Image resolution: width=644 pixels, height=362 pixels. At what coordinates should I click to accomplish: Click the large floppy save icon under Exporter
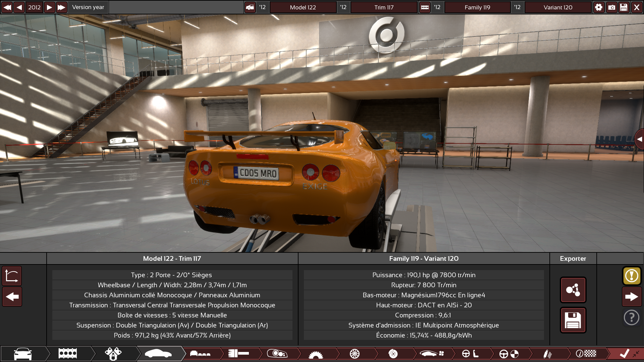573,320
